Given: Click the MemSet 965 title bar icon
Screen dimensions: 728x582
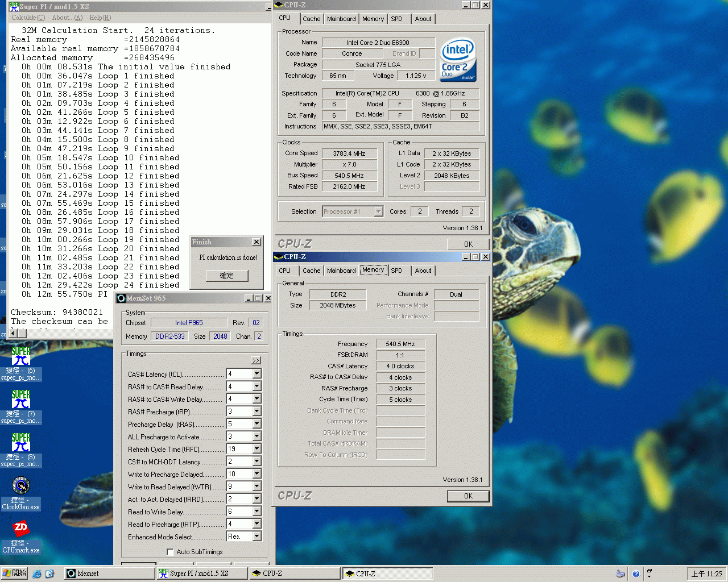Looking at the screenshot, I should 121,298.
